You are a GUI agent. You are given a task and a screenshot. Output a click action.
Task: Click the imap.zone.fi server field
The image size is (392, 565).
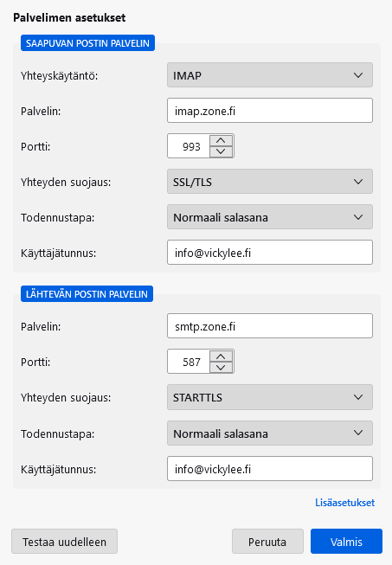[270, 111]
